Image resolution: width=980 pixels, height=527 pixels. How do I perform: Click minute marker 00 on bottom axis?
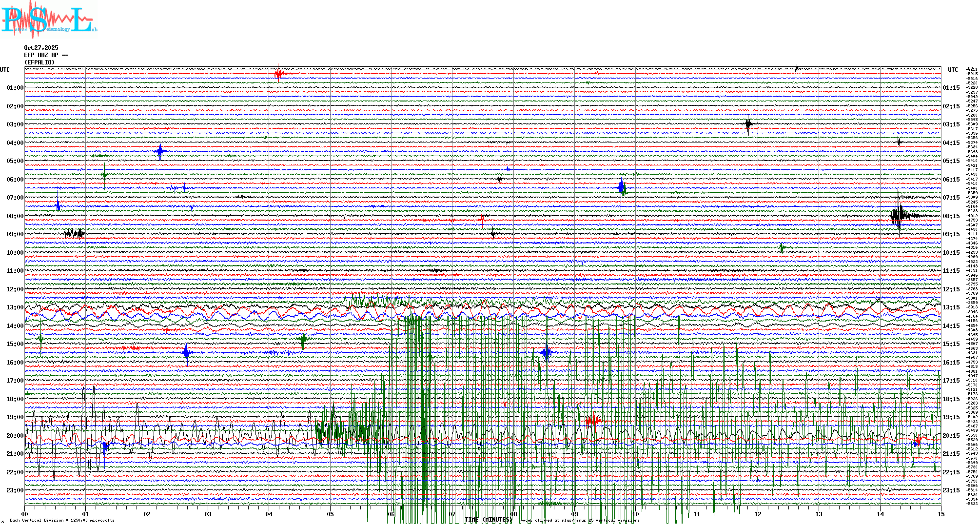tap(25, 514)
